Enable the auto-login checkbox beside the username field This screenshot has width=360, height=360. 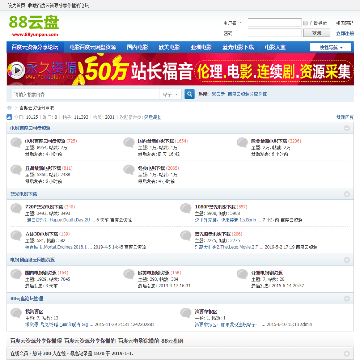click(x=305, y=23)
